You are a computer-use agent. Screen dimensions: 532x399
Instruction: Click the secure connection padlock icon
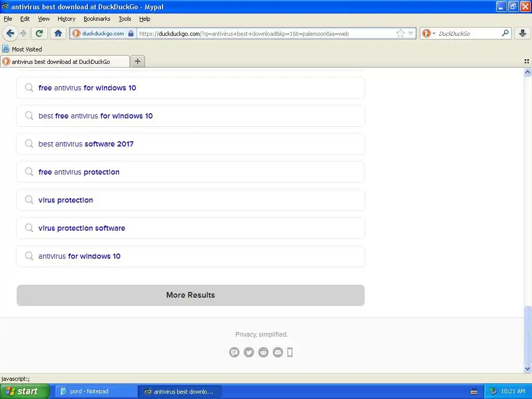point(131,33)
